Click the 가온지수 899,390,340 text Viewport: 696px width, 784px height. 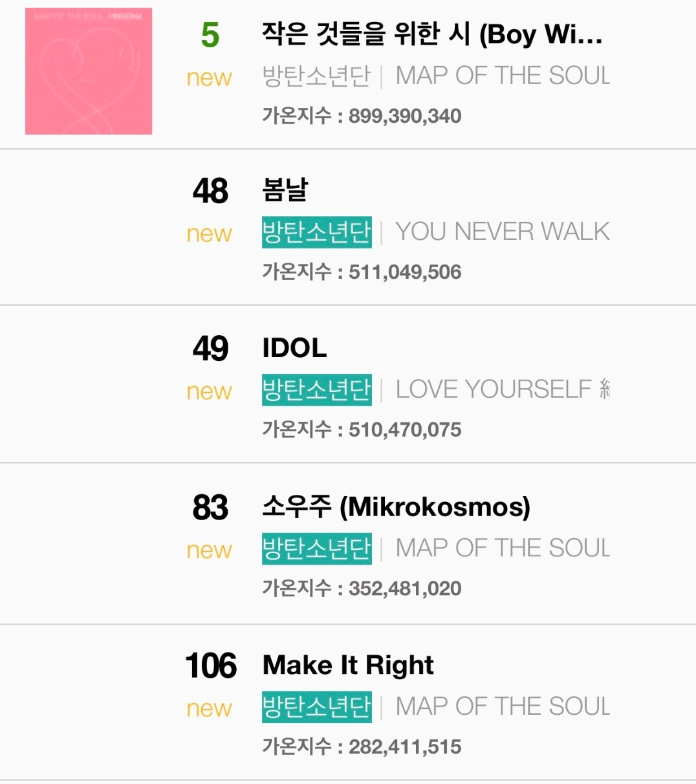tap(362, 116)
